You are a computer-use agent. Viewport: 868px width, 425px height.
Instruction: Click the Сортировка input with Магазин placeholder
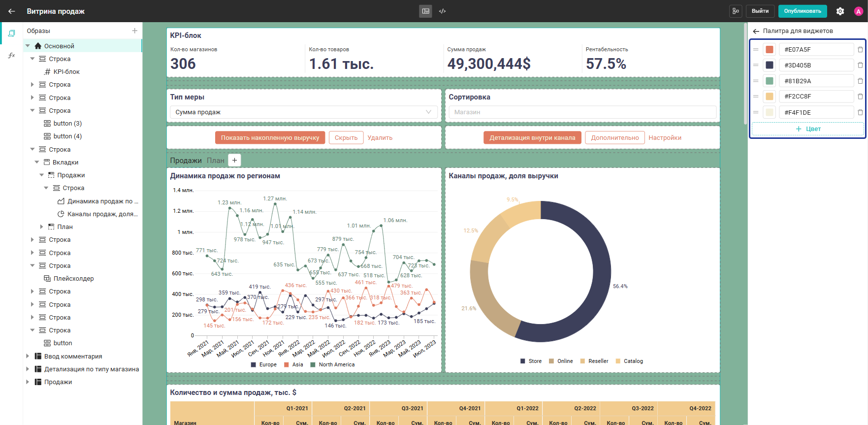coord(582,112)
